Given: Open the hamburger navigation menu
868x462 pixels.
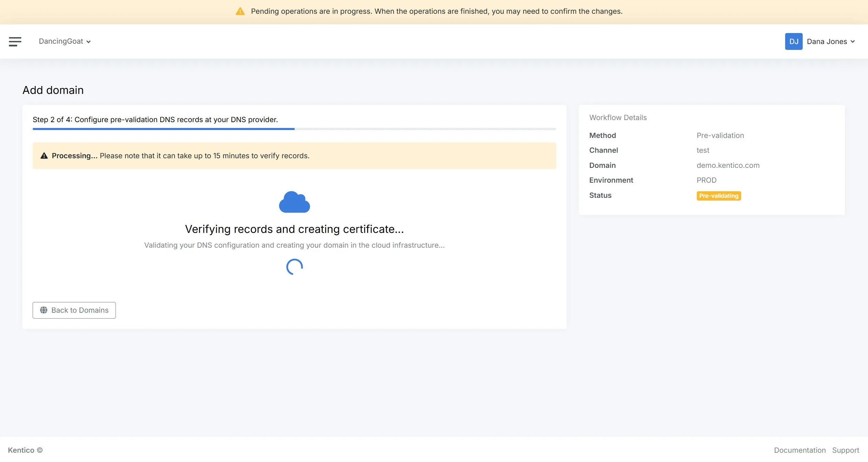Looking at the screenshot, I should pos(15,42).
